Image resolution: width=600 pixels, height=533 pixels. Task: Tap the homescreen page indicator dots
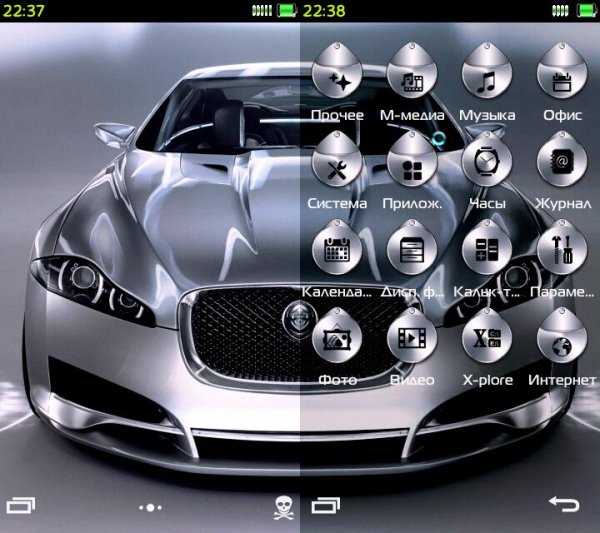coord(150,508)
